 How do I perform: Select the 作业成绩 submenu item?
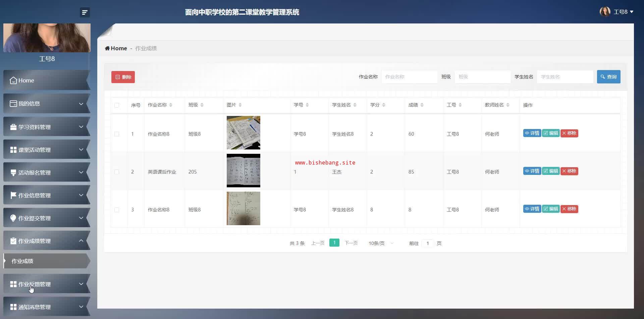[x=47, y=261]
